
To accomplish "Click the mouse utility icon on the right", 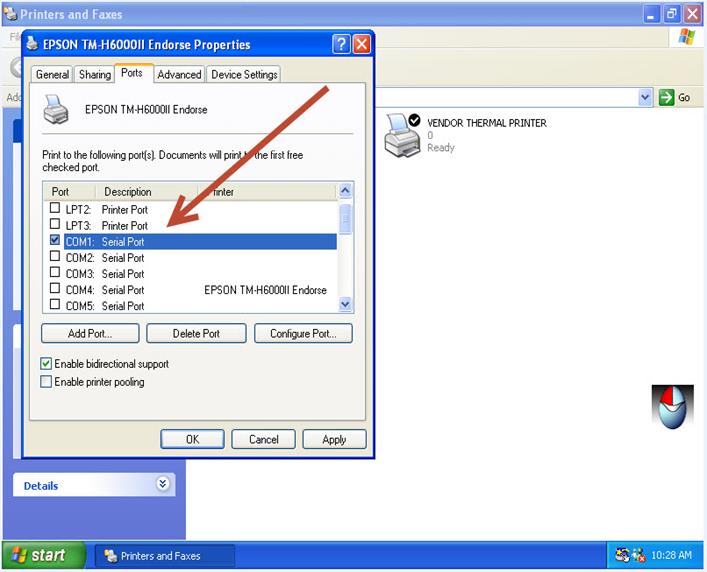I will click(672, 406).
